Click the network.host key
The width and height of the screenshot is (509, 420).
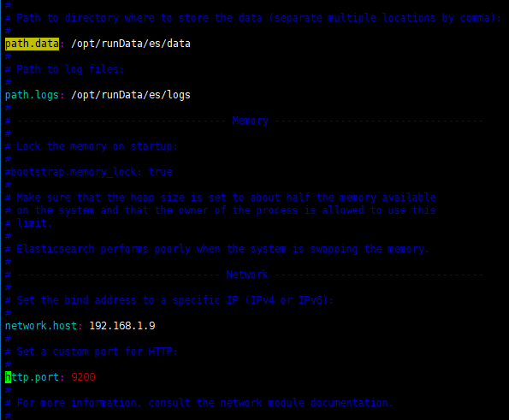41,326
